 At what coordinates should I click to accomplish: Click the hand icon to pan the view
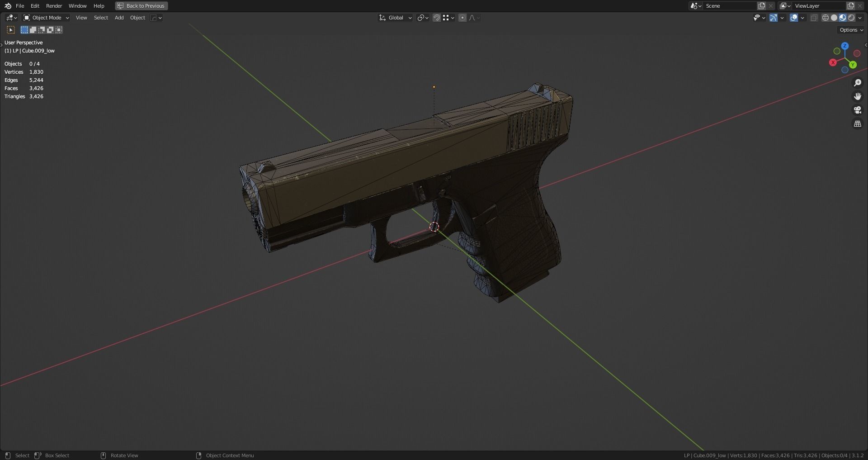click(858, 96)
